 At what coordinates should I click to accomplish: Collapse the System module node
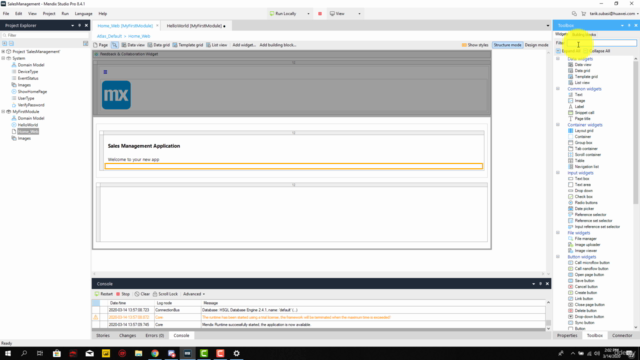pyautogui.click(x=3, y=58)
